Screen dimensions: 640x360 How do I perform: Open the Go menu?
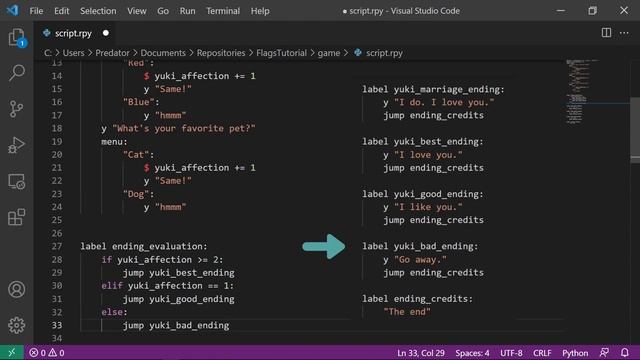click(163, 11)
